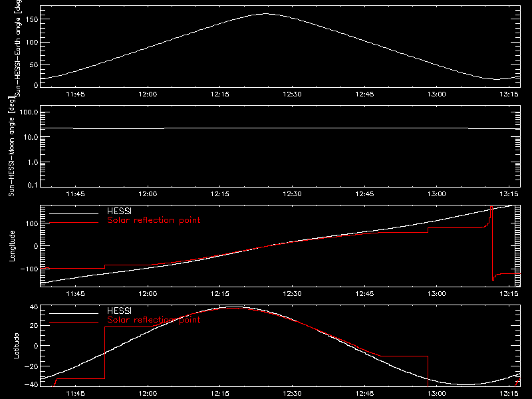Viewport: 532px width, 399px height.
Task: Click the 10.0 tick label in Moon angle plot
Action: [x=31, y=137]
